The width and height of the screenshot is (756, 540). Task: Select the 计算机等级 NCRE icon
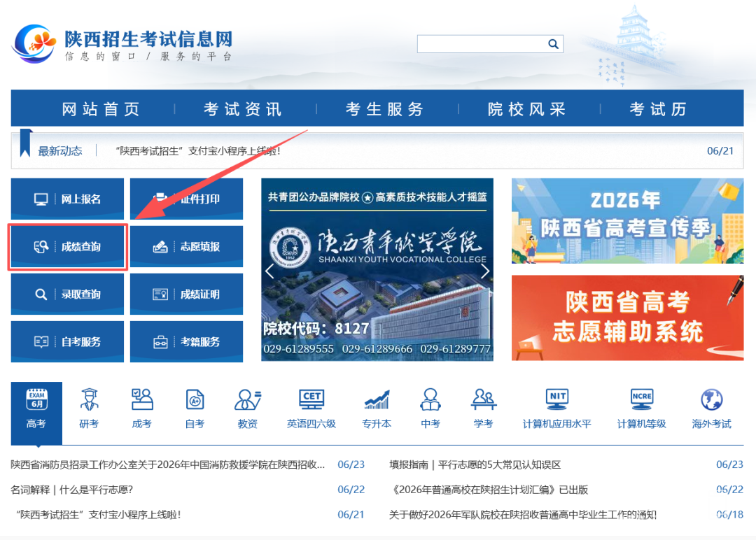tap(642, 408)
